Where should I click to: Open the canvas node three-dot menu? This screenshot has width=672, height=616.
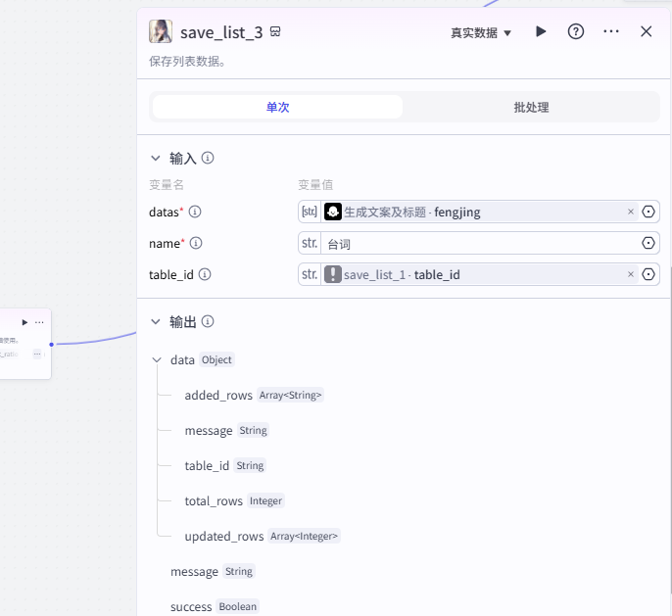coord(39,322)
